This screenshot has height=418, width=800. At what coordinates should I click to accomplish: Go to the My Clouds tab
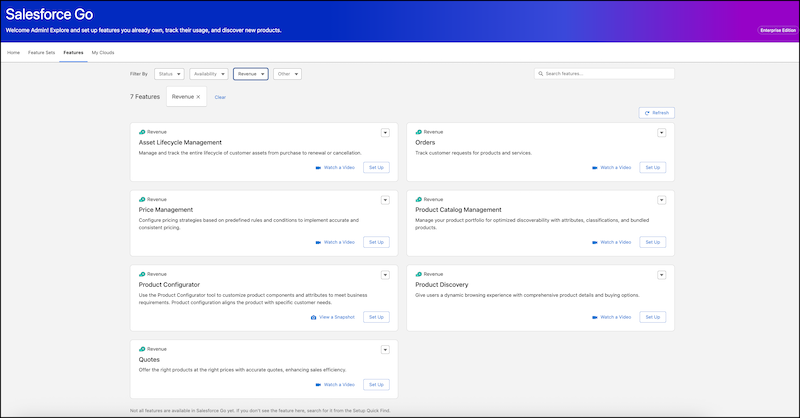(102, 51)
